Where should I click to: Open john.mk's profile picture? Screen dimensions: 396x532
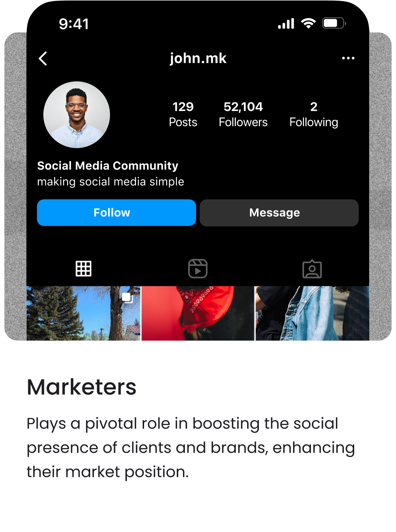click(77, 115)
